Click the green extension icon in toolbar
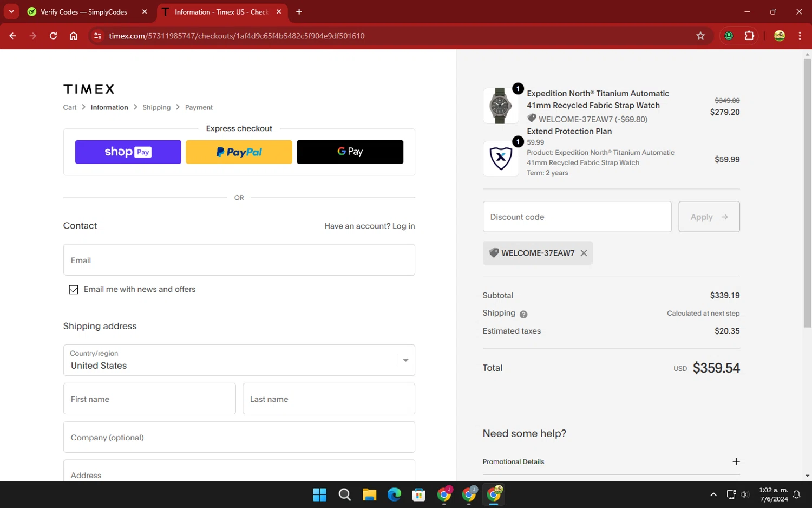812x508 pixels. pyautogui.click(x=729, y=36)
